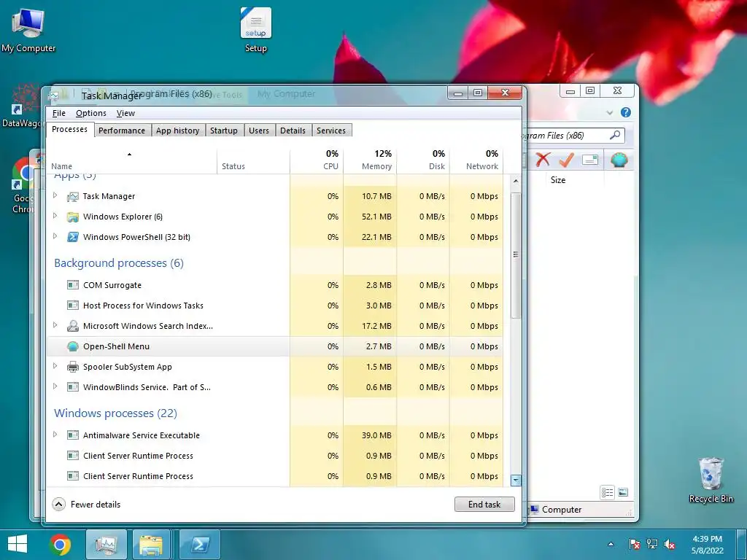Show hidden tray icons arrow
The image size is (747, 560).
tap(611, 544)
